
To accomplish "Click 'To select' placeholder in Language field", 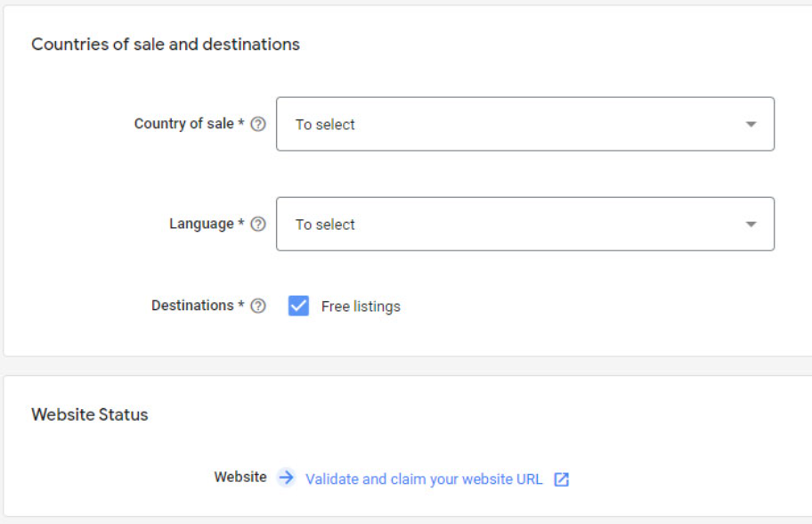I will pos(325,225).
